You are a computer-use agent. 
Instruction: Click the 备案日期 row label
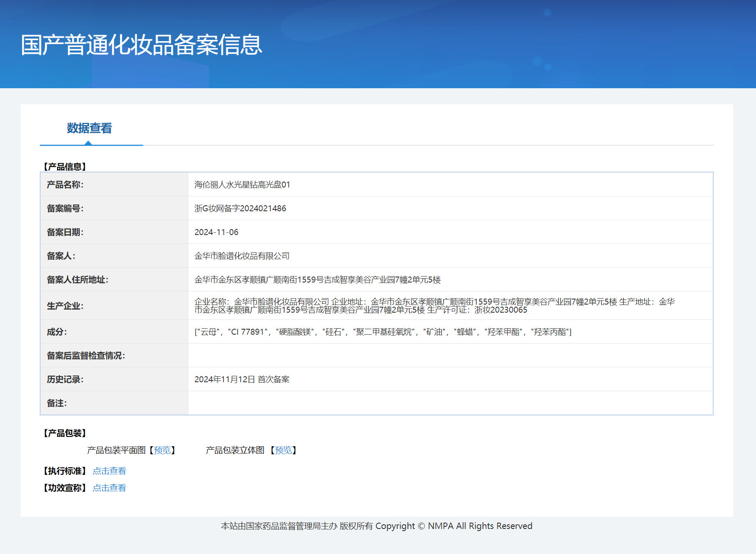65,232
